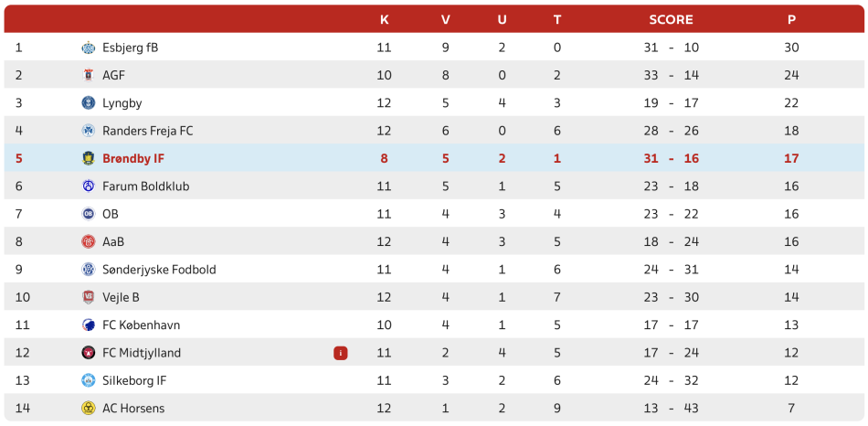Click the Brøndby IF yellow crest

[88, 158]
